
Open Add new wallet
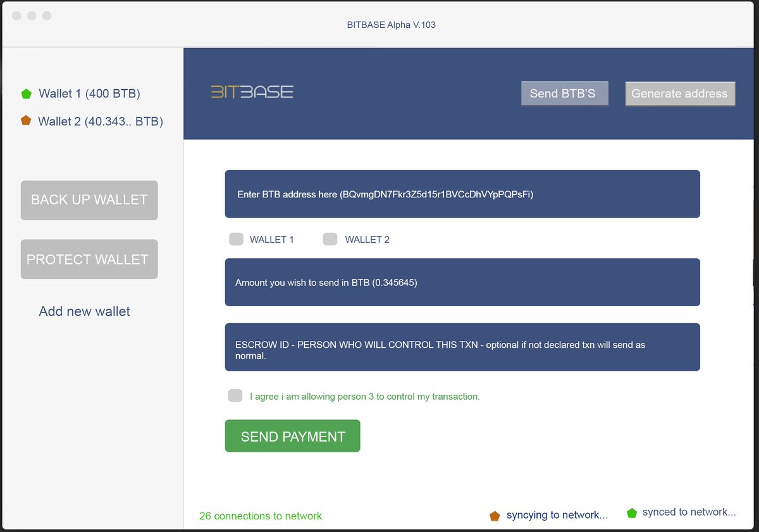click(83, 311)
